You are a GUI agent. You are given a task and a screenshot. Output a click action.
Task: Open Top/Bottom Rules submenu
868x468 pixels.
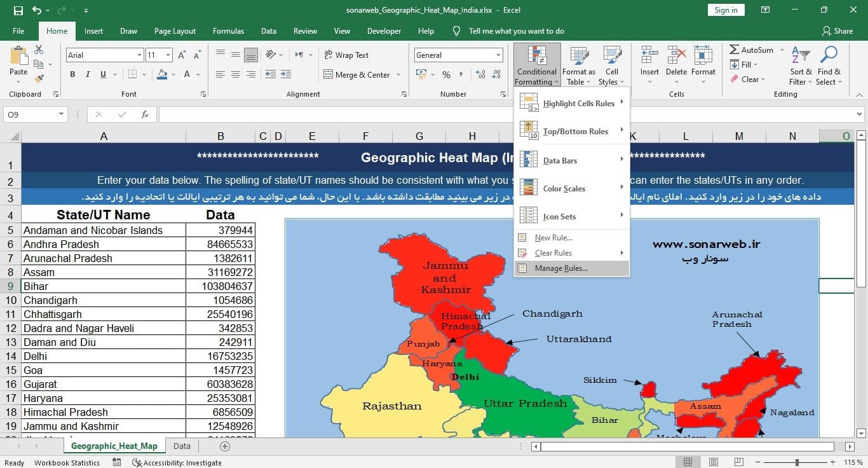coord(571,132)
